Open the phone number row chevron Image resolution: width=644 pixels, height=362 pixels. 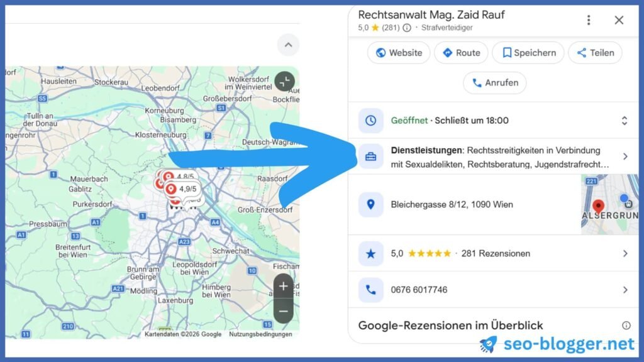[625, 290]
